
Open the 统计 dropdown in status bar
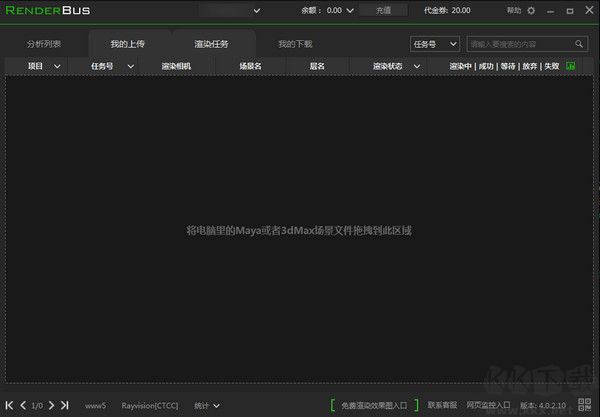[x=207, y=406]
